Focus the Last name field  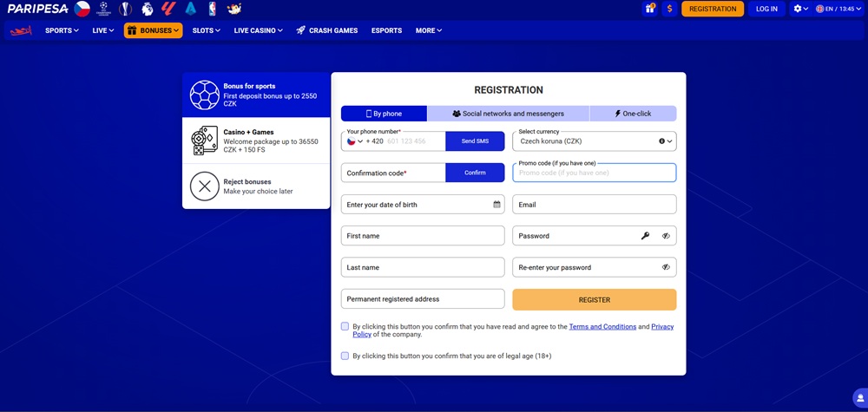(x=423, y=267)
